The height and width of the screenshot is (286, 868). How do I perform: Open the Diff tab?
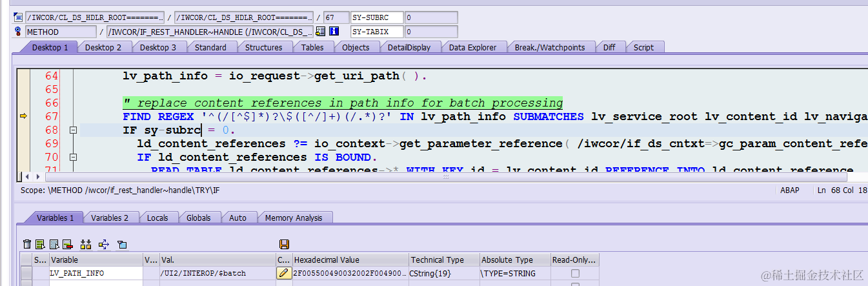pyautogui.click(x=609, y=47)
